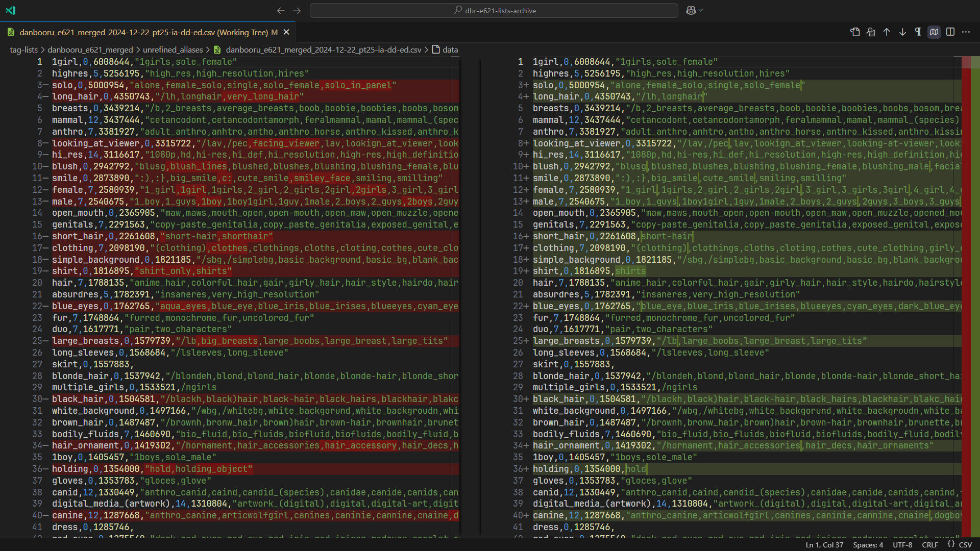Viewport: 980px width, 551px height.
Task: Click the UTF-8 encoding in the status bar
Action: (902, 544)
